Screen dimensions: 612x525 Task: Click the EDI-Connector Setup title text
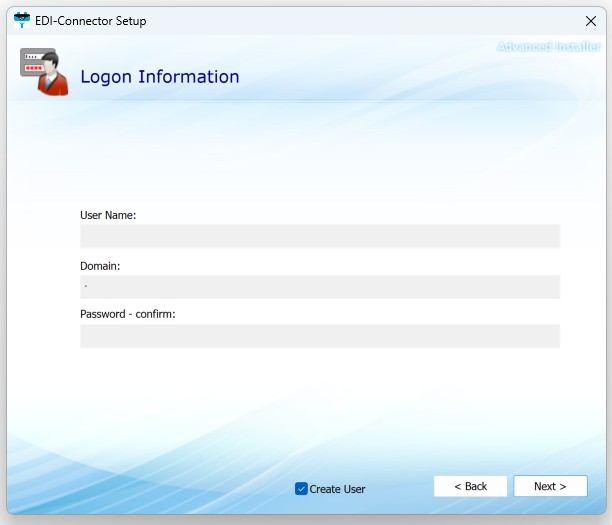coord(91,21)
